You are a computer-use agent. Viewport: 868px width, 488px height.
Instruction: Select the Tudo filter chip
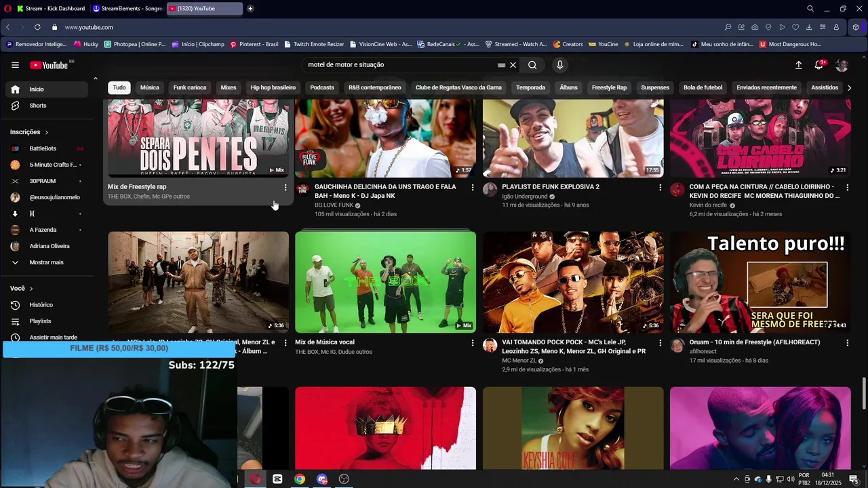[x=119, y=87]
